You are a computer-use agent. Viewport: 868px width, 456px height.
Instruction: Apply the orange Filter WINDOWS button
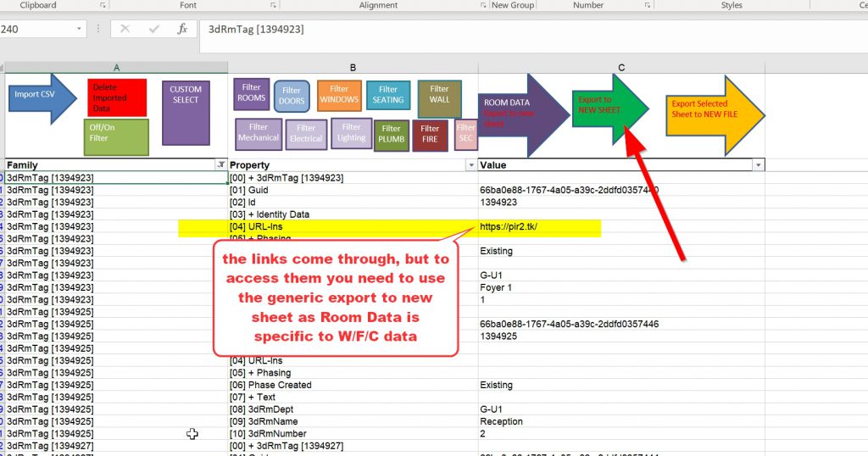click(x=339, y=96)
